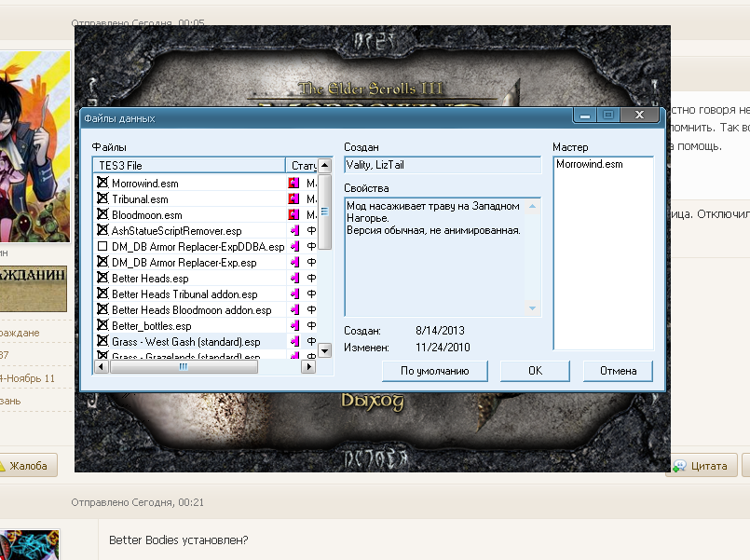Select Better Heads.esp file name

(150, 279)
